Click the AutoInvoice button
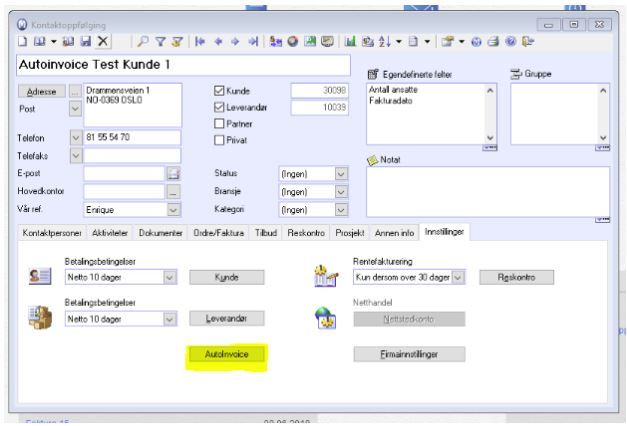 [226, 354]
